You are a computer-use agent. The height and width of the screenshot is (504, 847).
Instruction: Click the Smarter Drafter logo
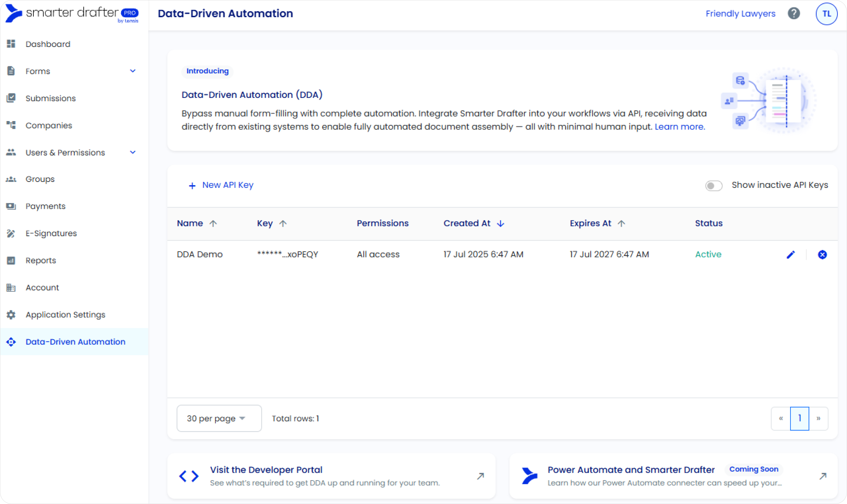click(72, 14)
